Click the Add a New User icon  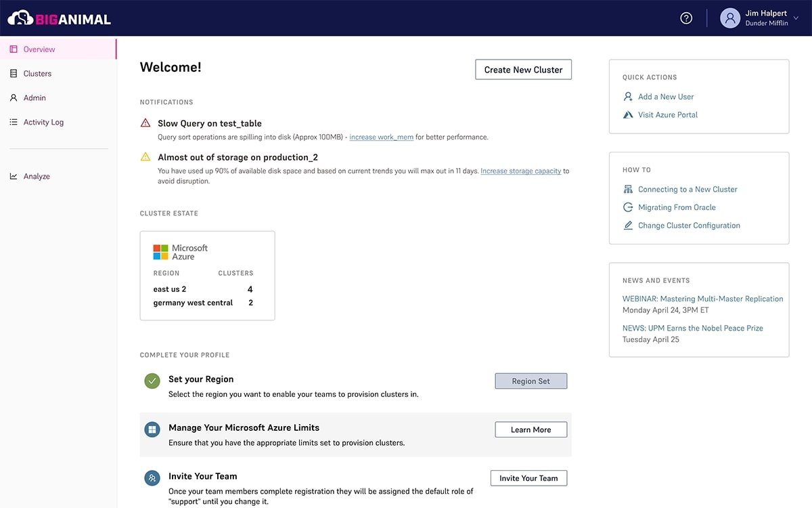tap(628, 96)
